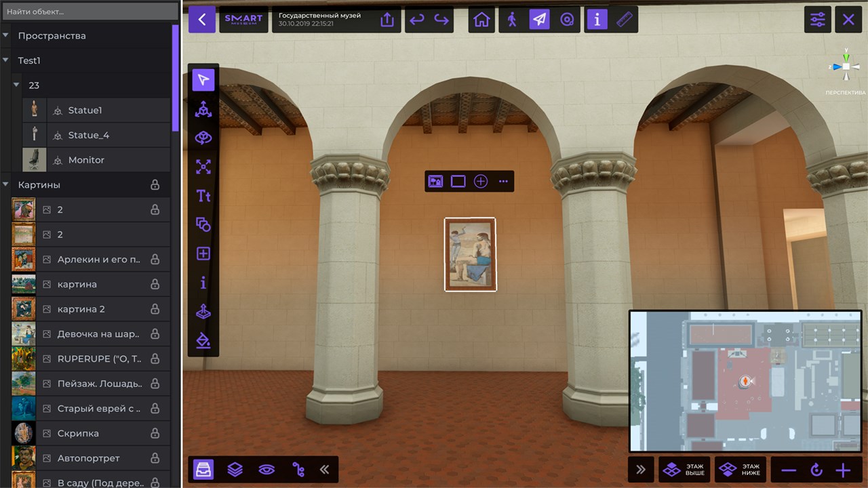This screenshot has width=868, height=488.
Task: Choose the scale expand tool
Action: click(x=203, y=167)
